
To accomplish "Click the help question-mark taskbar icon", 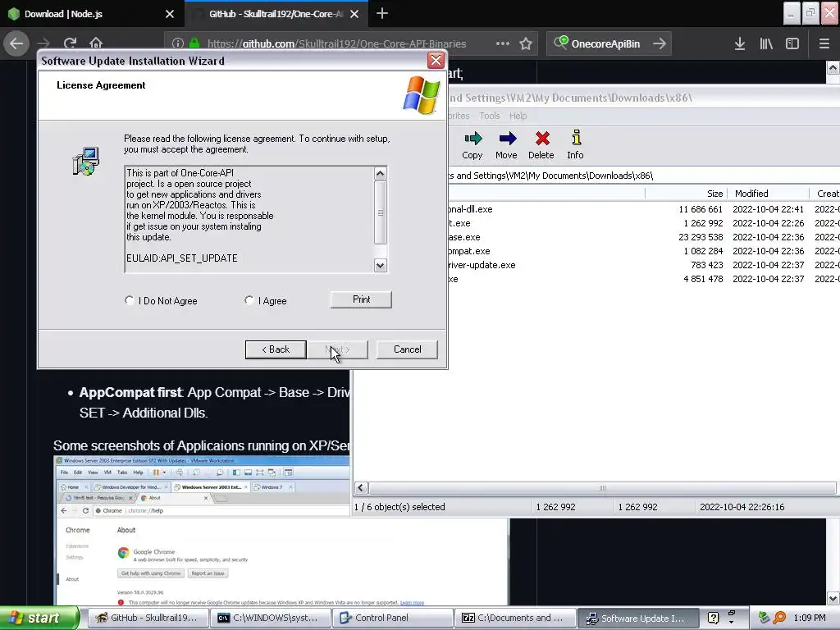I will pos(713,618).
